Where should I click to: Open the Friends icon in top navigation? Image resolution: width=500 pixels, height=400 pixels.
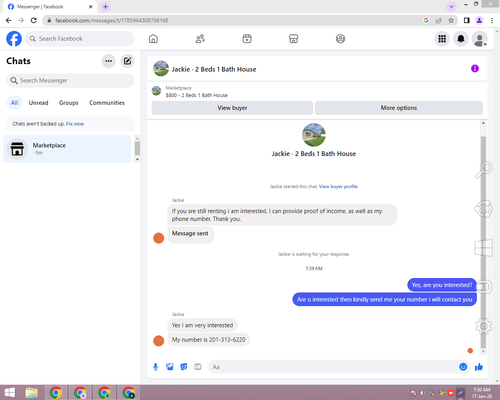tap(200, 39)
